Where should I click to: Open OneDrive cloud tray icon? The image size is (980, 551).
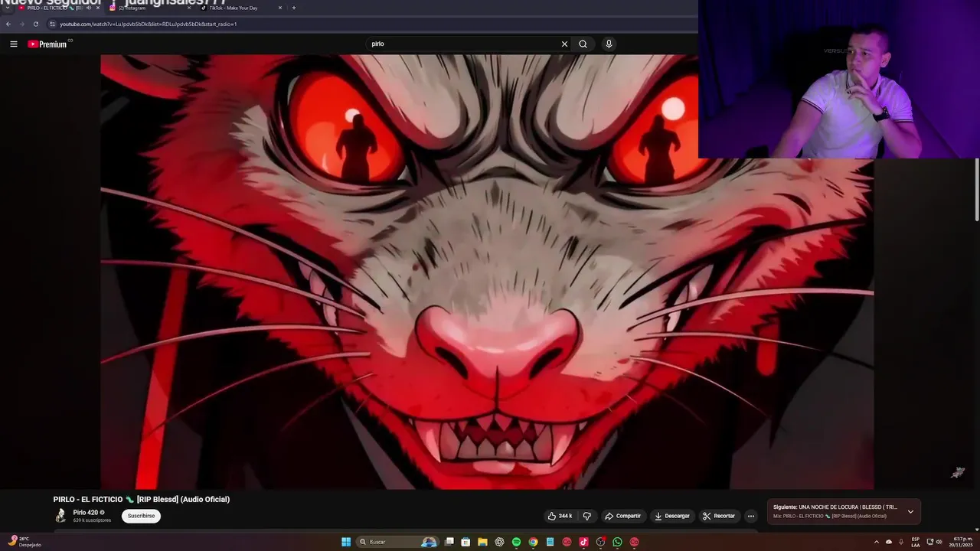[x=889, y=542]
